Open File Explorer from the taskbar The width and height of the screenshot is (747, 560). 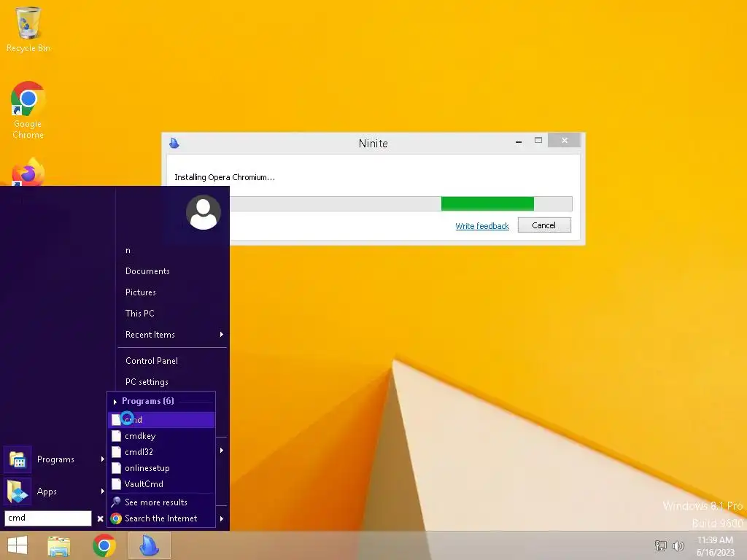[x=58, y=545]
